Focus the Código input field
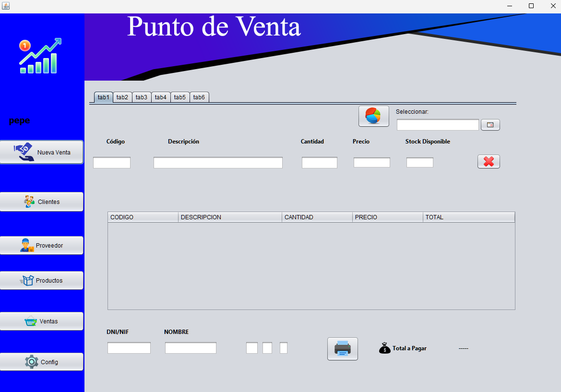Screen dimensions: 561x392 point(112,163)
